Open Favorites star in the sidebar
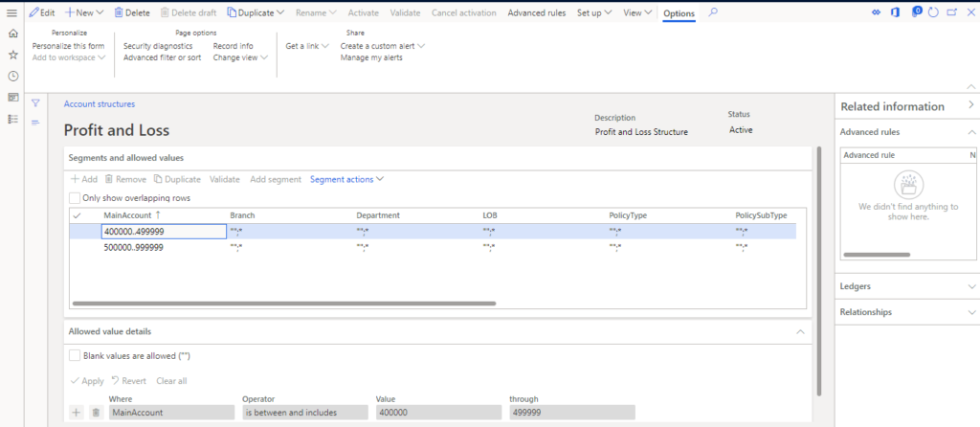 (12, 55)
